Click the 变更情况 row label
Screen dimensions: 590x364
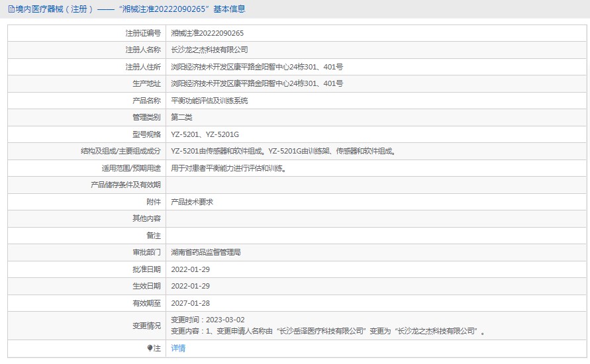point(146,326)
